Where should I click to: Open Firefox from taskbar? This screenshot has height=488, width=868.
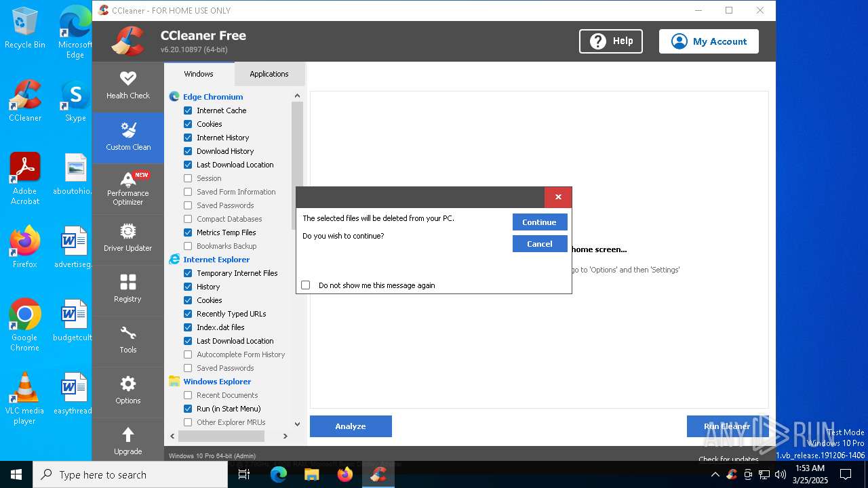345,474
